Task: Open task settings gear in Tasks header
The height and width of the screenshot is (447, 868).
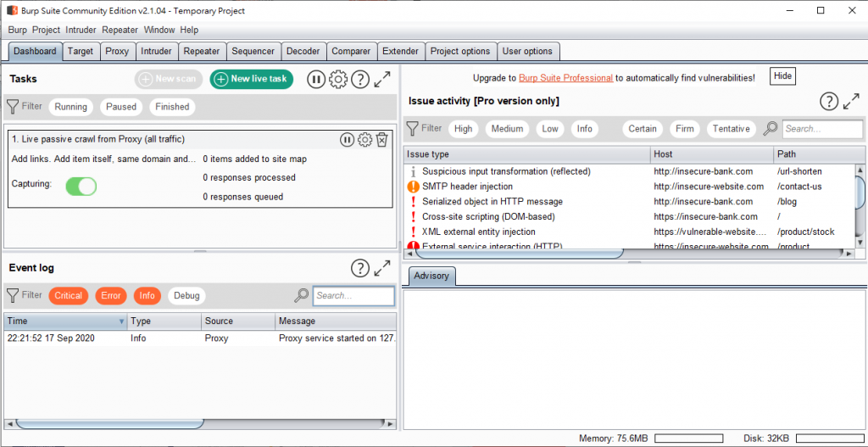Action: click(337, 79)
